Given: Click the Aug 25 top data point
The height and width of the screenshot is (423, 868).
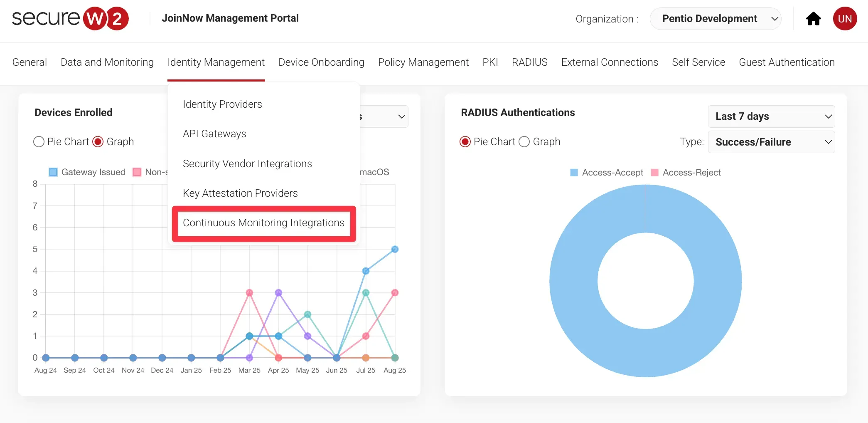Looking at the screenshot, I should pyautogui.click(x=395, y=249).
